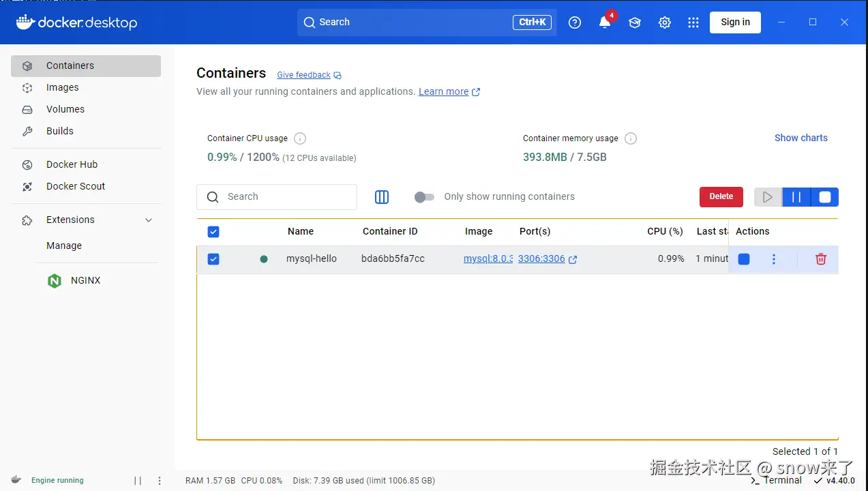Go to Images in the sidebar
Viewport: 868px width, 491px height.
(86, 88)
